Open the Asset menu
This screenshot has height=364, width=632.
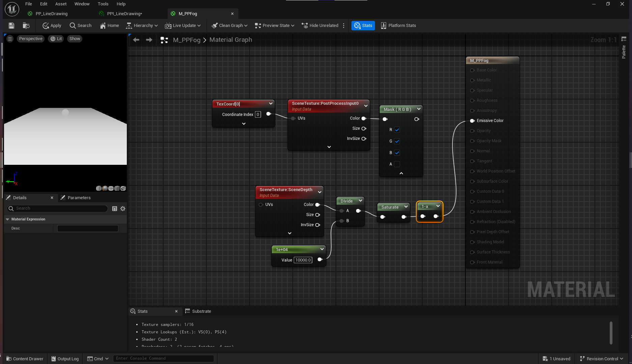[61, 4]
